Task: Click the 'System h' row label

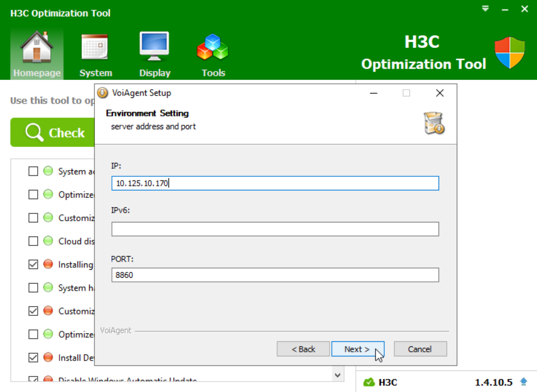Action: tap(76, 288)
